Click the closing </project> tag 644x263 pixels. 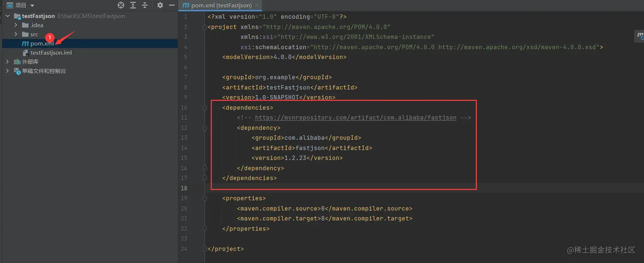(x=226, y=249)
